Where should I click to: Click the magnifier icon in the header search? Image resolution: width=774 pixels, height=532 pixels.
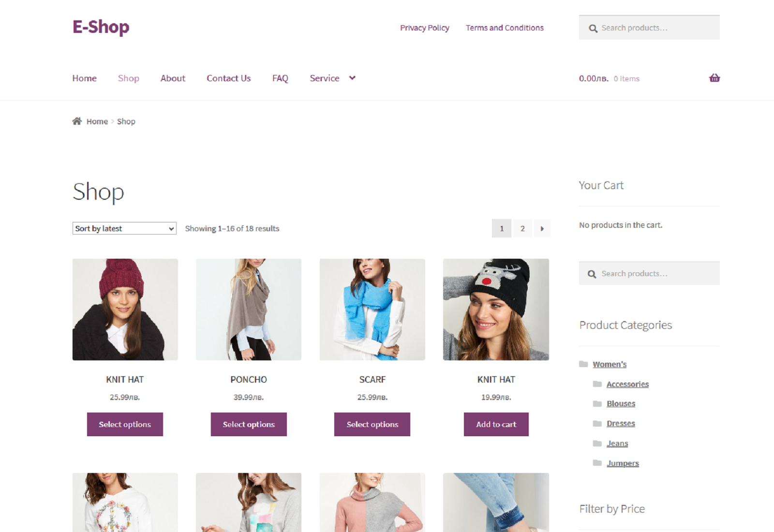[x=593, y=29]
